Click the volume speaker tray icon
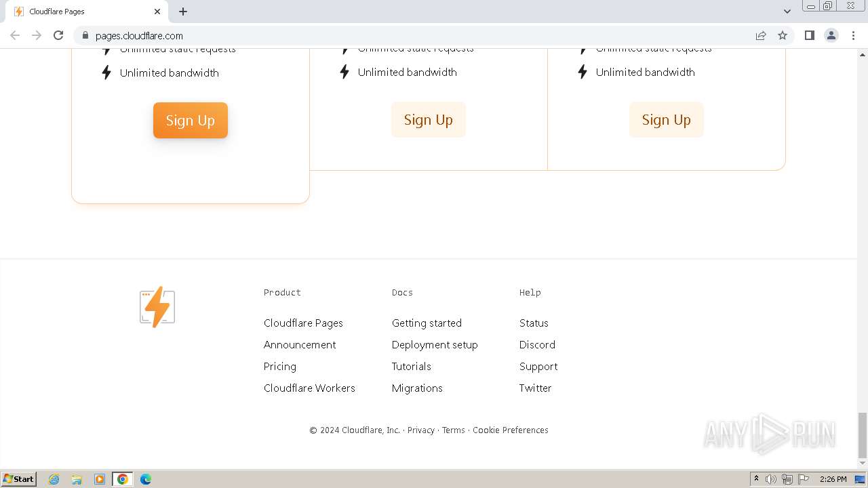 point(771,479)
